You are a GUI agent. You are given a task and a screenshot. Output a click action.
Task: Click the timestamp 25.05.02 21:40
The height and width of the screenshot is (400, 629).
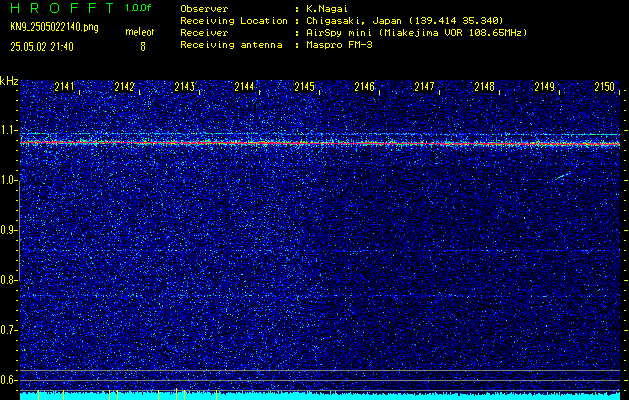(42, 47)
